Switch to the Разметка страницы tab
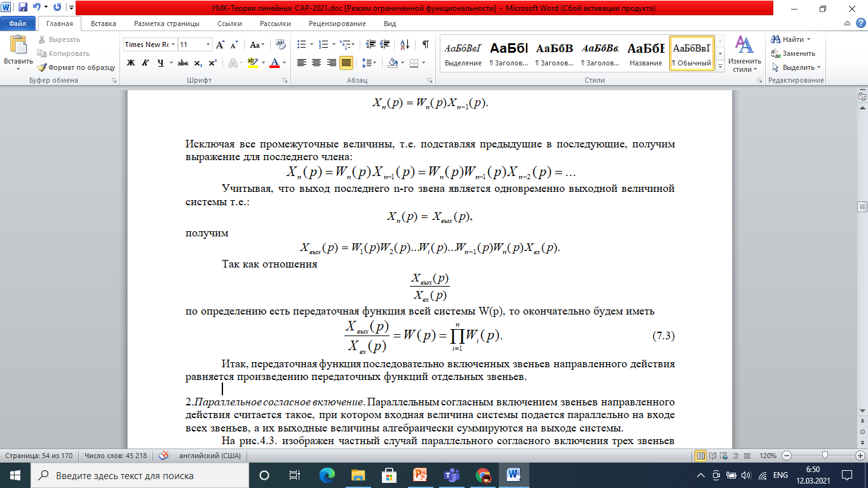 tap(166, 24)
